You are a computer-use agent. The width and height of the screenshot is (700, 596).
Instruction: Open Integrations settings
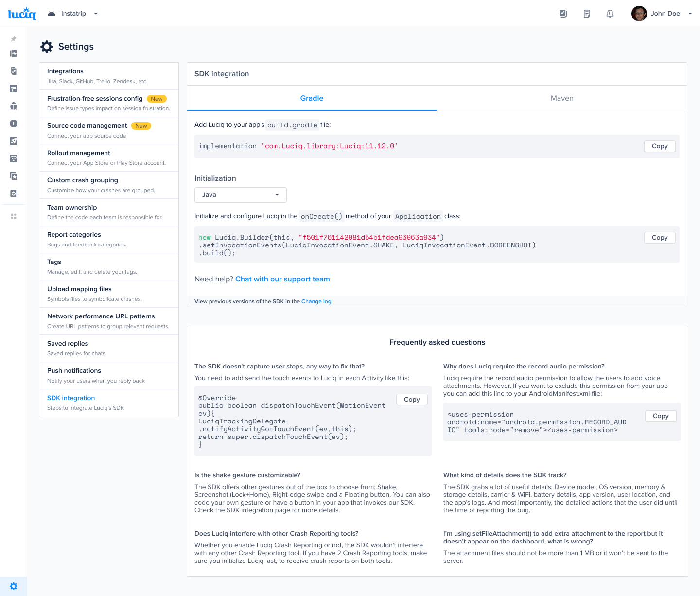(x=109, y=76)
